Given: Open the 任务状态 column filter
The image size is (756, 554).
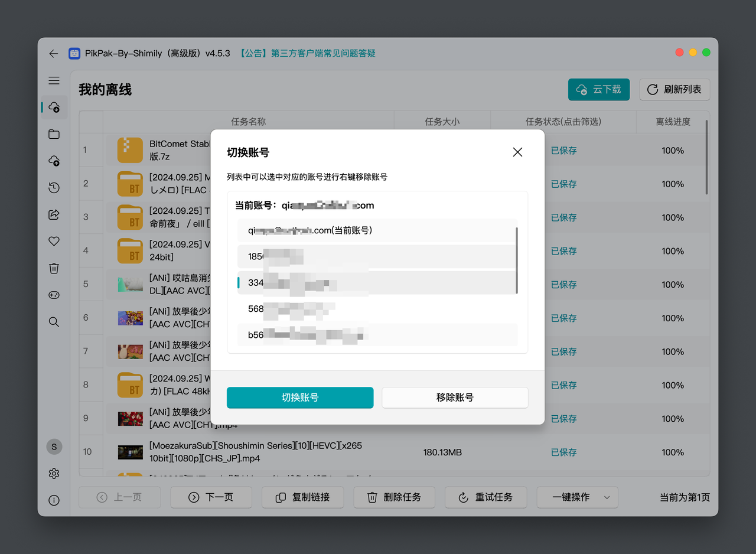Looking at the screenshot, I should tap(563, 122).
